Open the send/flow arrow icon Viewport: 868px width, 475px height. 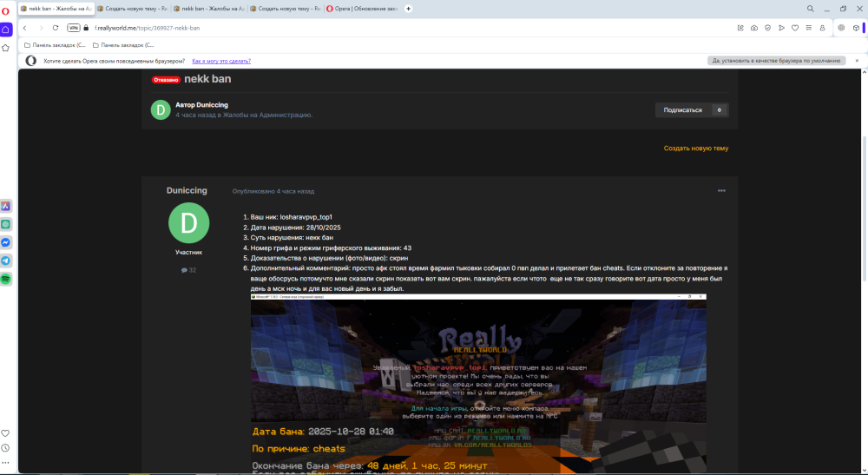click(x=782, y=28)
